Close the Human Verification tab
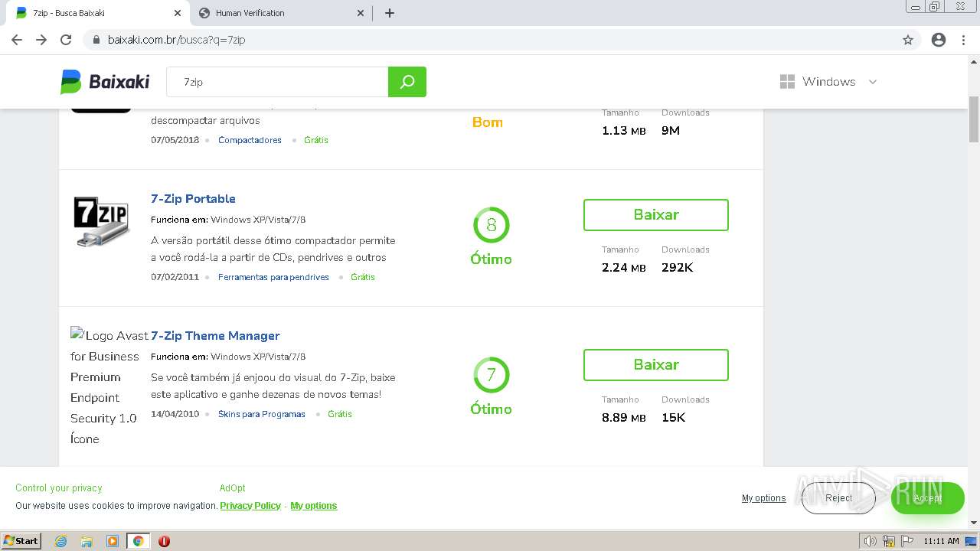Viewport: 980px width, 551px height. point(361,13)
